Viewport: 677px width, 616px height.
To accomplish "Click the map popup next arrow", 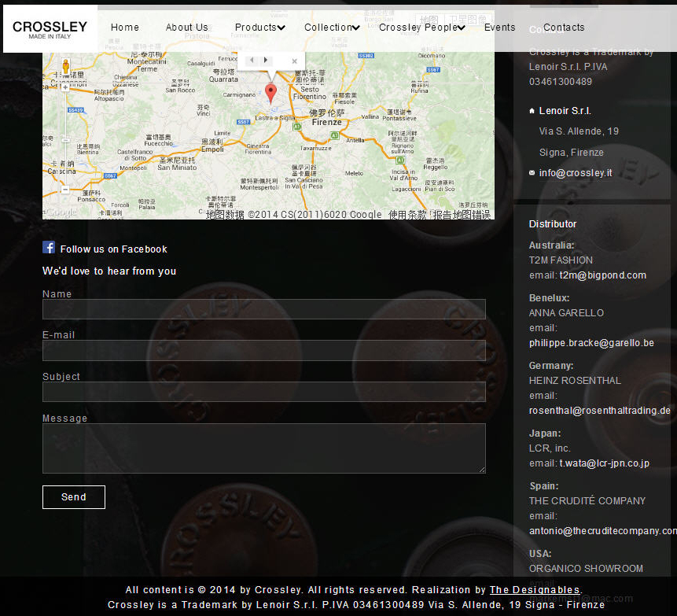I will click(x=265, y=60).
